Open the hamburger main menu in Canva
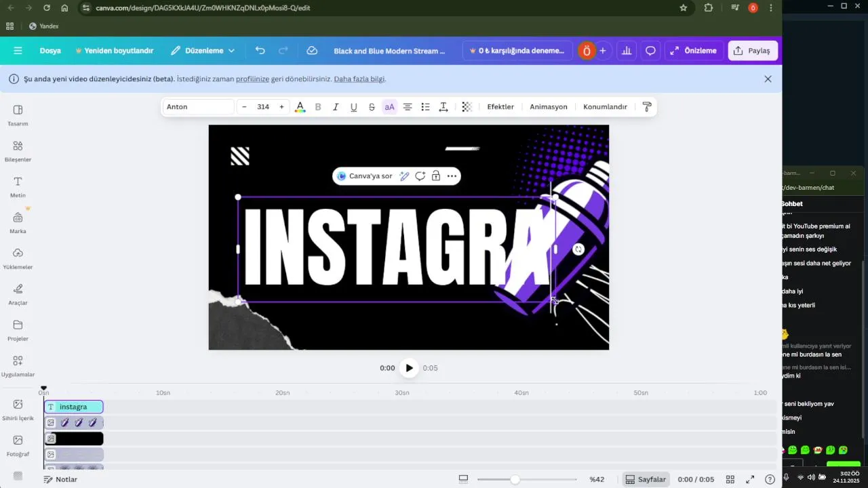This screenshot has width=868, height=488. (x=18, y=51)
